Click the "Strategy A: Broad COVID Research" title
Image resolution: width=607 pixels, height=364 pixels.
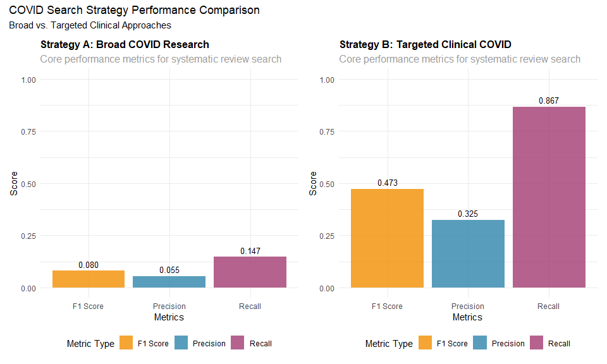[x=125, y=45]
